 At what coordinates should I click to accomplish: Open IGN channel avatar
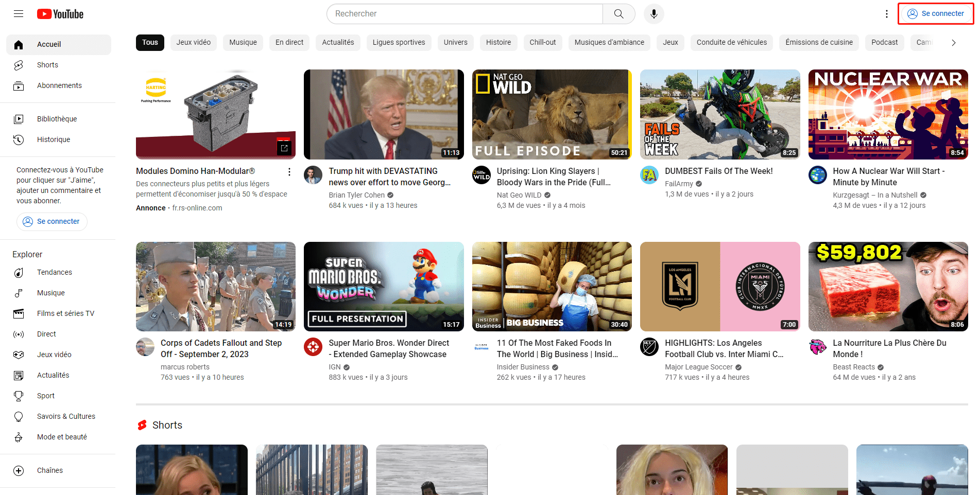coord(313,347)
